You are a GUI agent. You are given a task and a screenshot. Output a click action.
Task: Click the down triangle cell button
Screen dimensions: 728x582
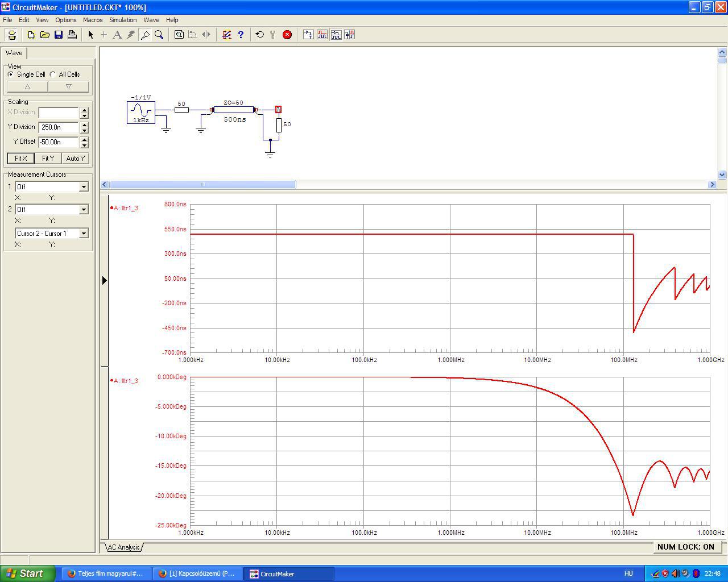(x=68, y=86)
